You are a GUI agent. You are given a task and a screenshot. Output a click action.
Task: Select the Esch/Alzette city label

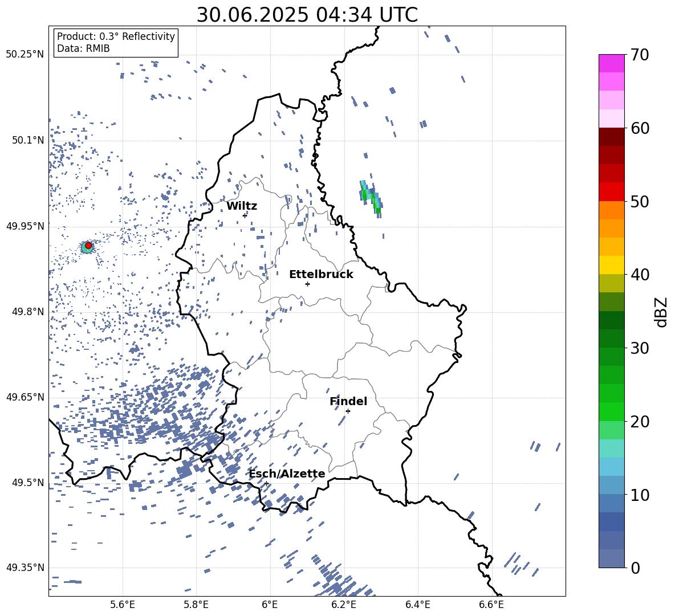pyautogui.click(x=287, y=474)
